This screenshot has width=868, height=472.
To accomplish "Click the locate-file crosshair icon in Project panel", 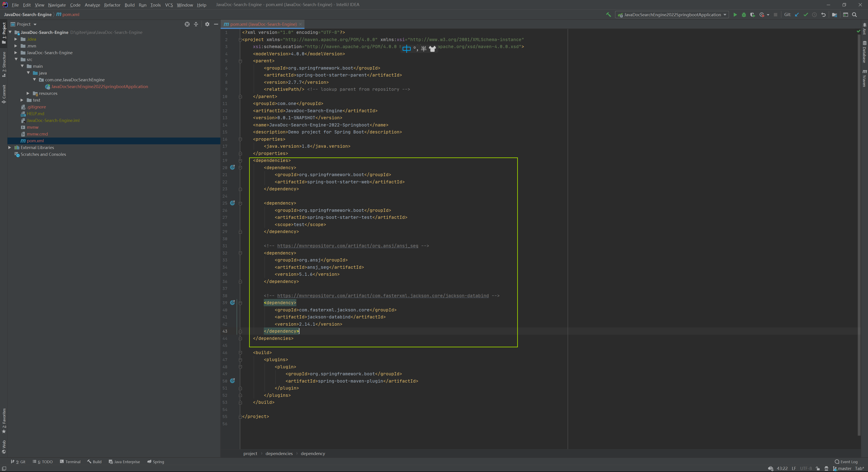I will (187, 24).
